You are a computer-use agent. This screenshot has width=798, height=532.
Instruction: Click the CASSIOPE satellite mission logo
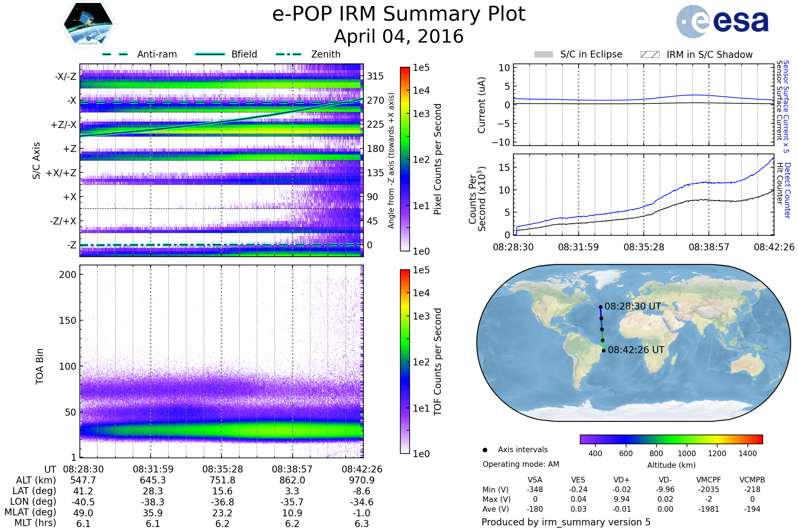(88, 24)
